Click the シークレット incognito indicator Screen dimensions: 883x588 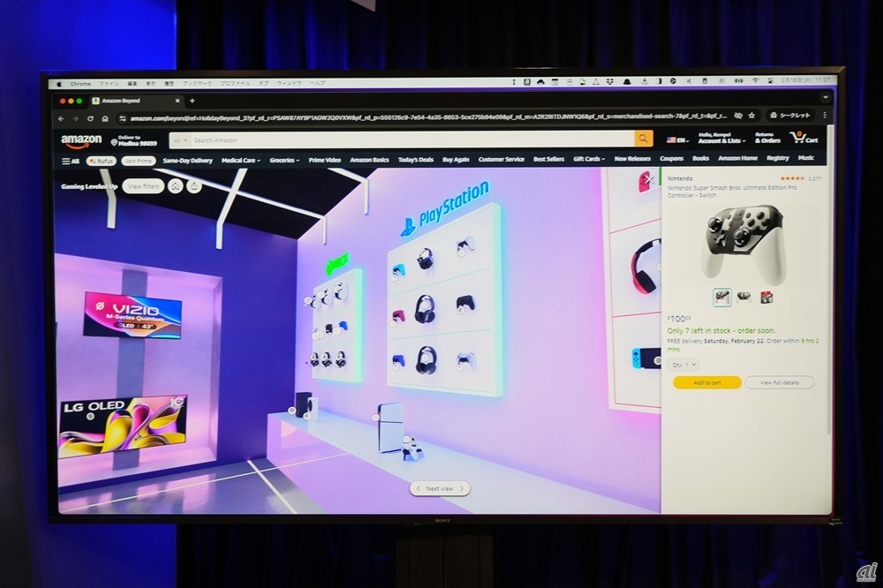(790, 115)
